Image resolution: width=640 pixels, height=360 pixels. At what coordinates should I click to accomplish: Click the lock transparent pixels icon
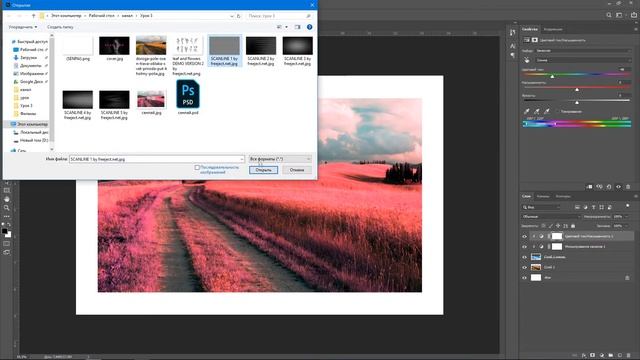coord(543,226)
